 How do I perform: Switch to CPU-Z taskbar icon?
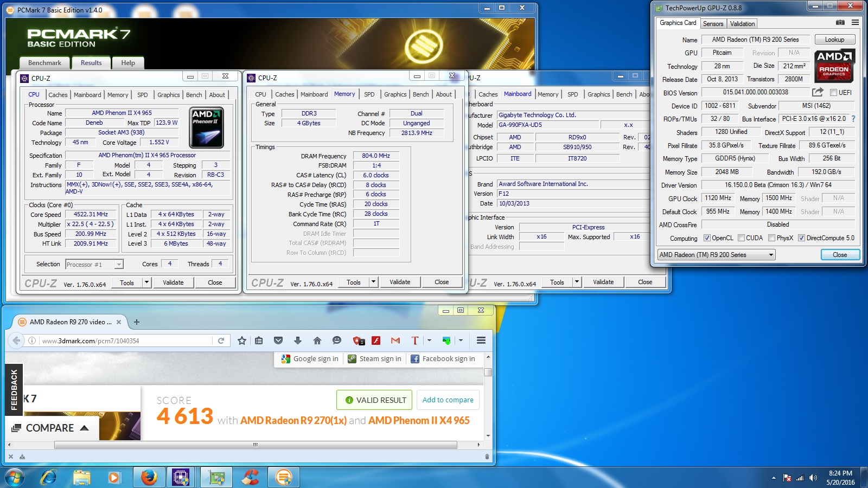181,478
